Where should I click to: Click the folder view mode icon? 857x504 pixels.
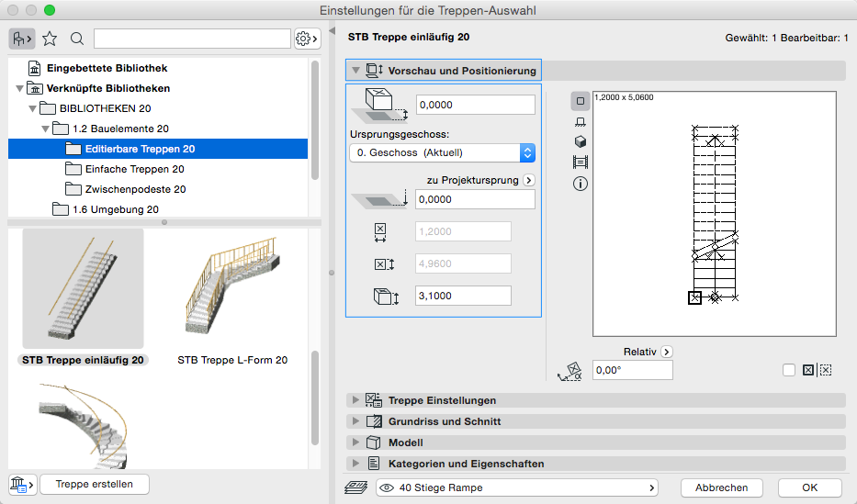21,39
